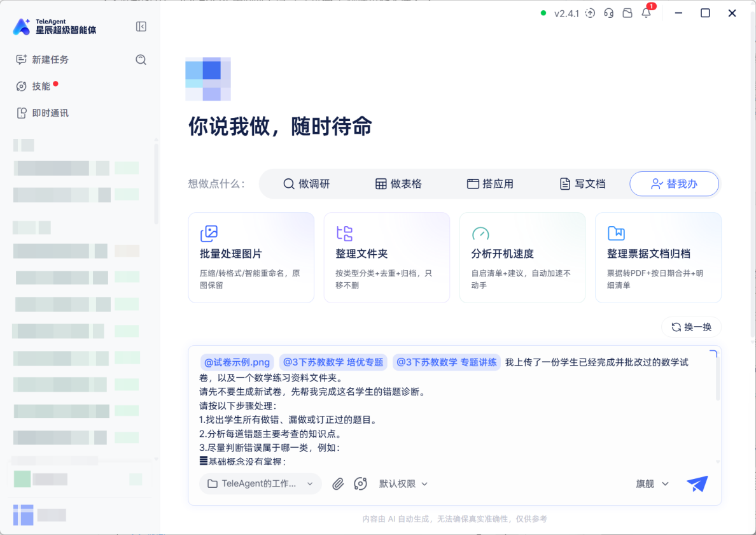Click the folder tree icon on 整理文件夹 card
The height and width of the screenshot is (535, 756).
pos(344,234)
